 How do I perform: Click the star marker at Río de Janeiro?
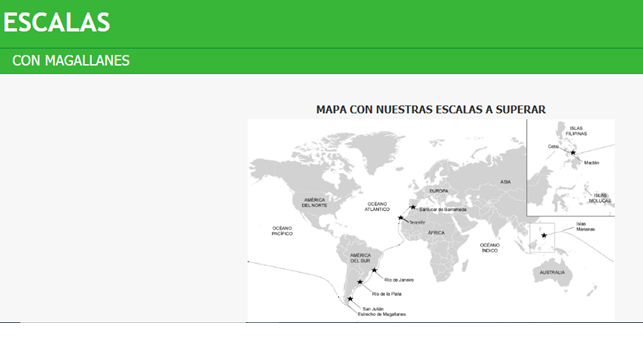click(x=374, y=270)
